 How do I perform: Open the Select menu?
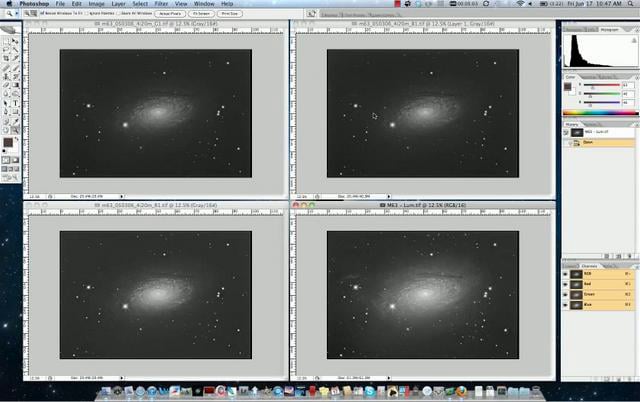pyautogui.click(x=140, y=4)
